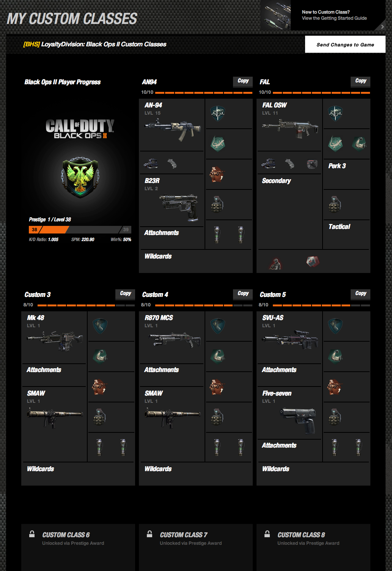Copy the Custom 5 class
392x571 pixels.
coord(361,294)
